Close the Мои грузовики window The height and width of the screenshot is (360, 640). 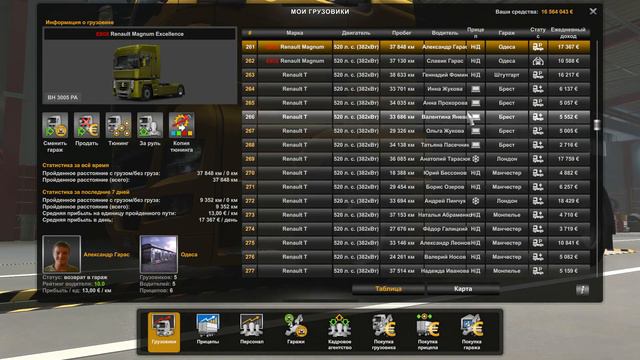(x=593, y=11)
